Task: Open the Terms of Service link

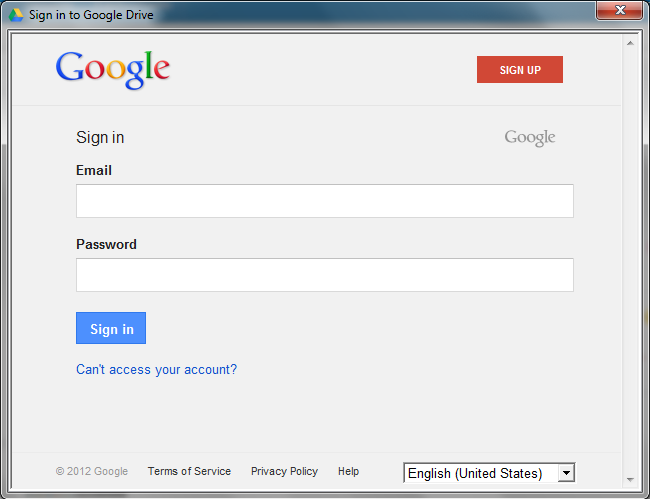Action: (189, 471)
